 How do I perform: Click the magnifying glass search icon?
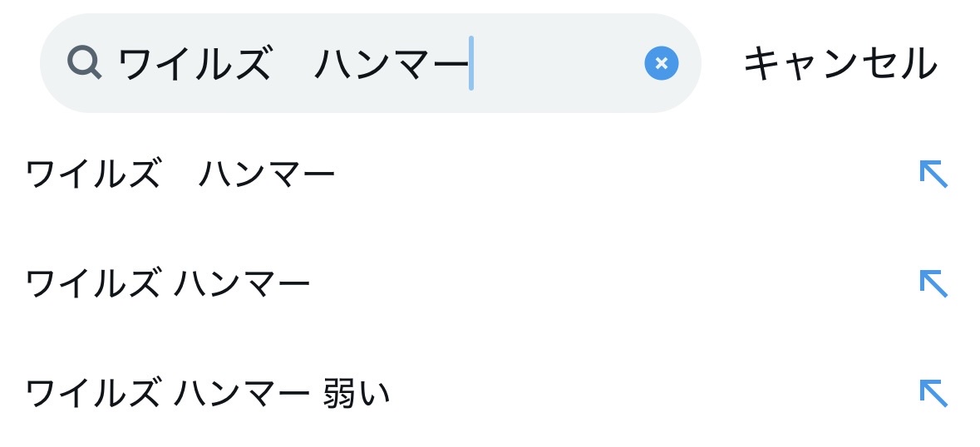tap(85, 64)
